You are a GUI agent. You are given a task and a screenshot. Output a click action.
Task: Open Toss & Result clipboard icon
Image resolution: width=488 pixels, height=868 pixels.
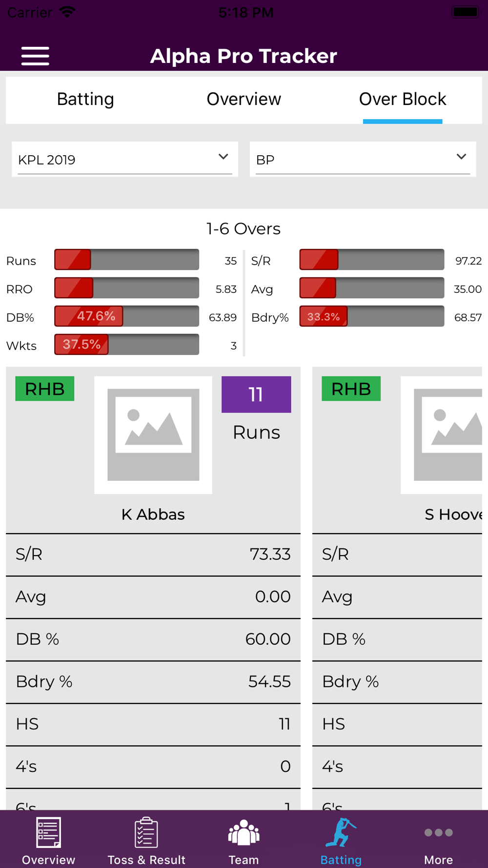tap(146, 833)
